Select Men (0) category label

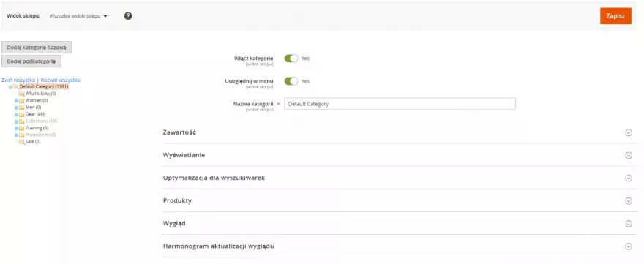click(33, 108)
